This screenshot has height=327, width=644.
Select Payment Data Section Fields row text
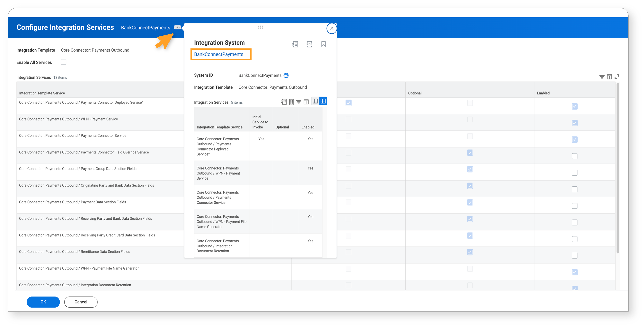tap(72, 202)
